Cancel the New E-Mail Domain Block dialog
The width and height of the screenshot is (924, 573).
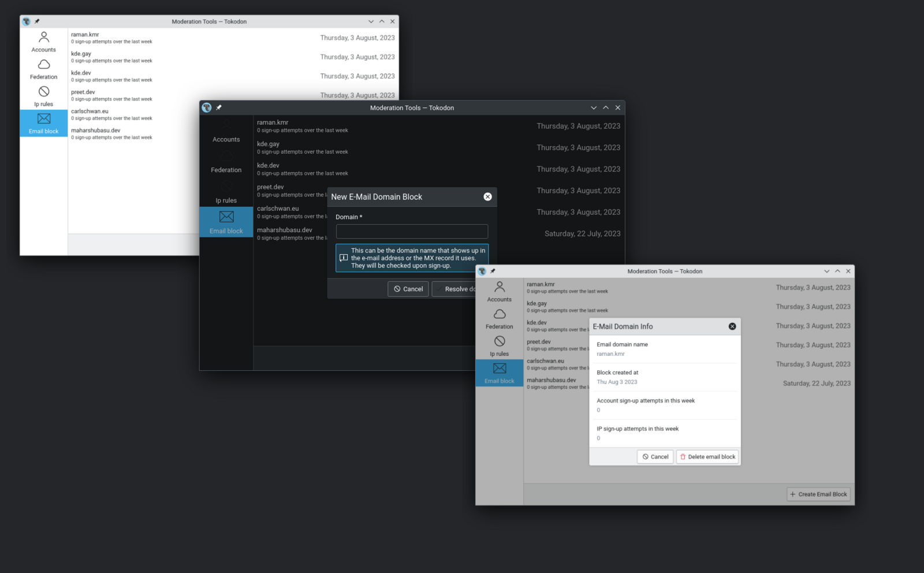point(408,289)
